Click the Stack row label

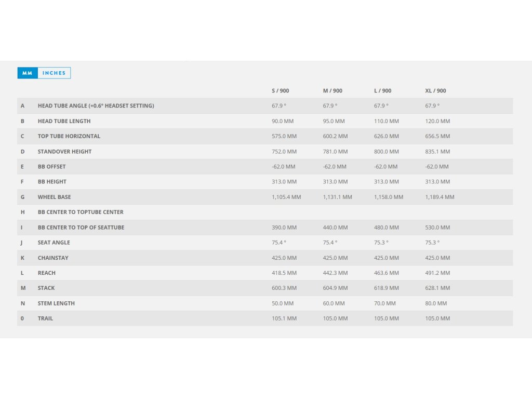point(46,288)
